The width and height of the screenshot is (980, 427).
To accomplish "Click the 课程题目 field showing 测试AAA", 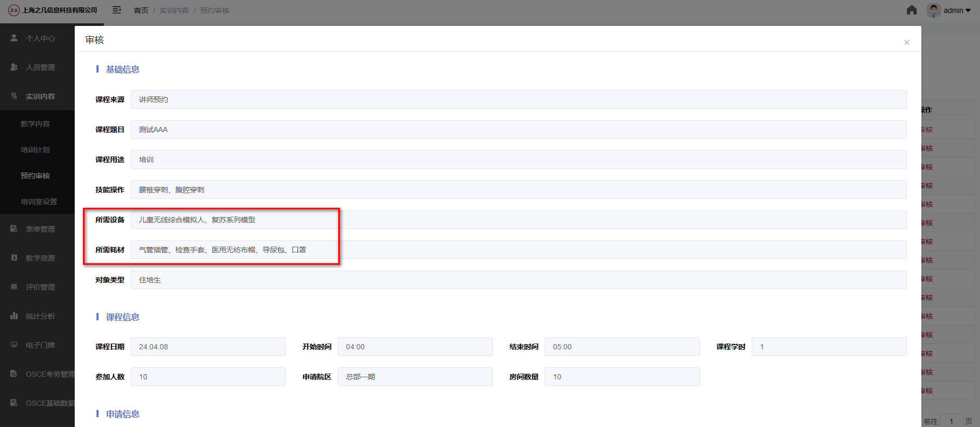I will tap(518, 130).
